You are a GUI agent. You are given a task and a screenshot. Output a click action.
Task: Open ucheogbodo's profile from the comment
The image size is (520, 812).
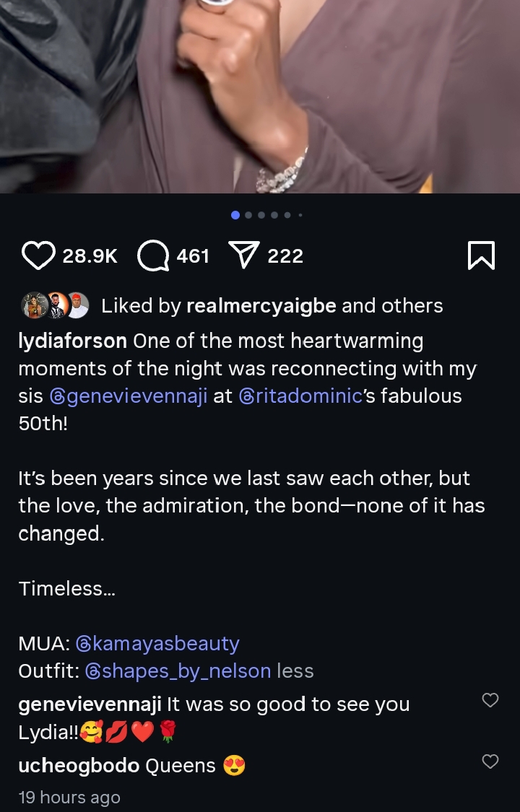click(x=79, y=765)
